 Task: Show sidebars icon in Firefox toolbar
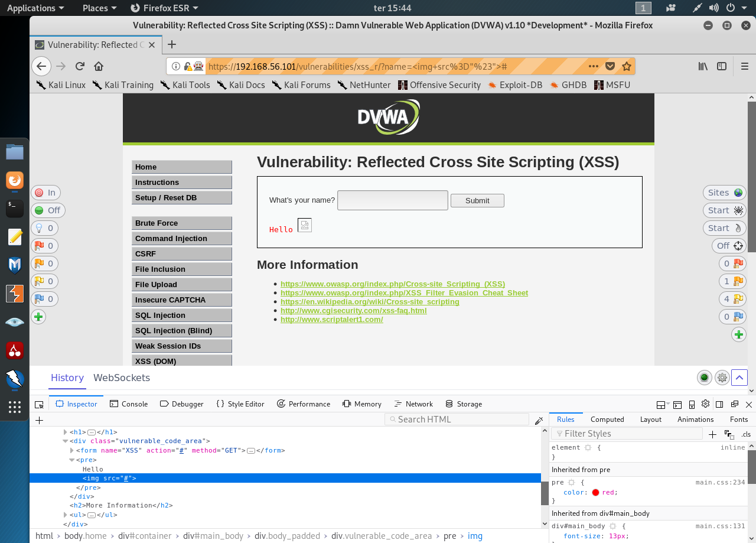pos(722,66)
